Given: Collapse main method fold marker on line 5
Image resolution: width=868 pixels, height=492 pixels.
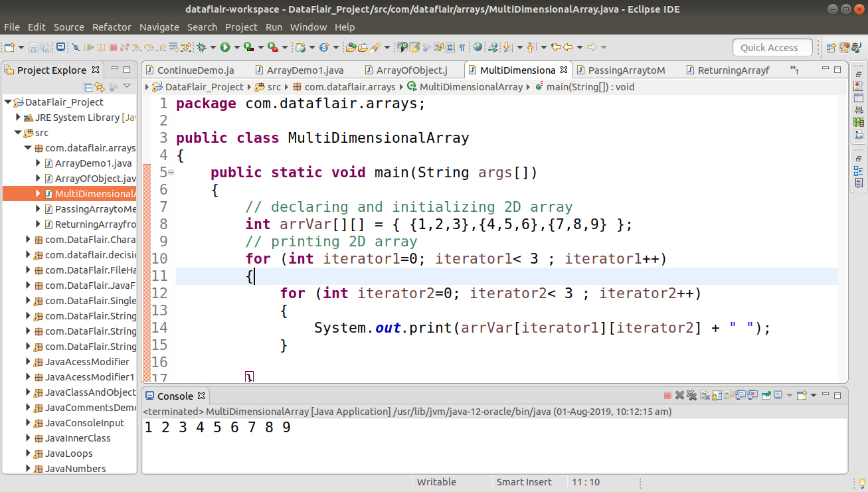Looking at the screenshot, I should click(171, 173).
